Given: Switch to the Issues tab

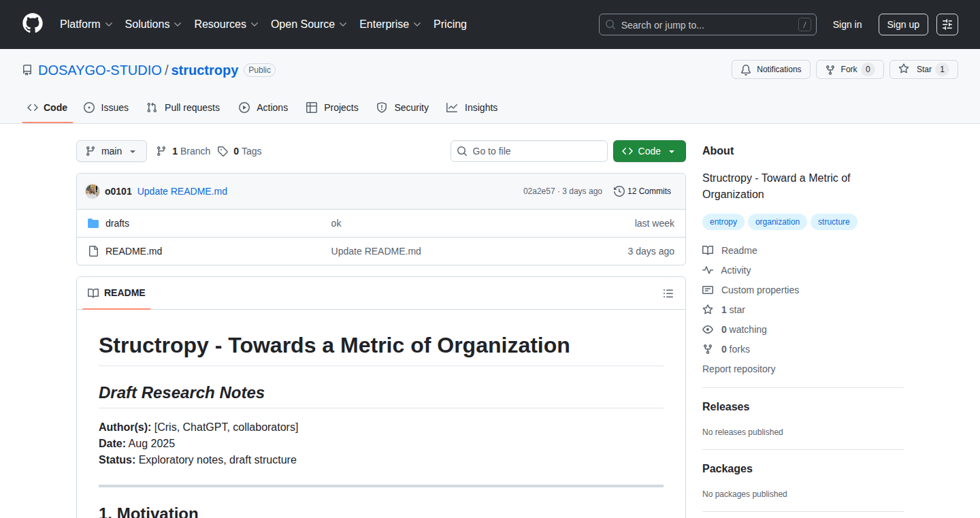Looking at the screenshot, I should point(106,108).
